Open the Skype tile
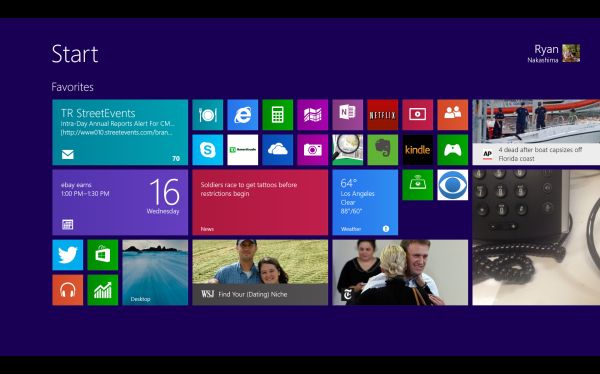The height and width of the screenshot is (374, 600). coord(208,150)
